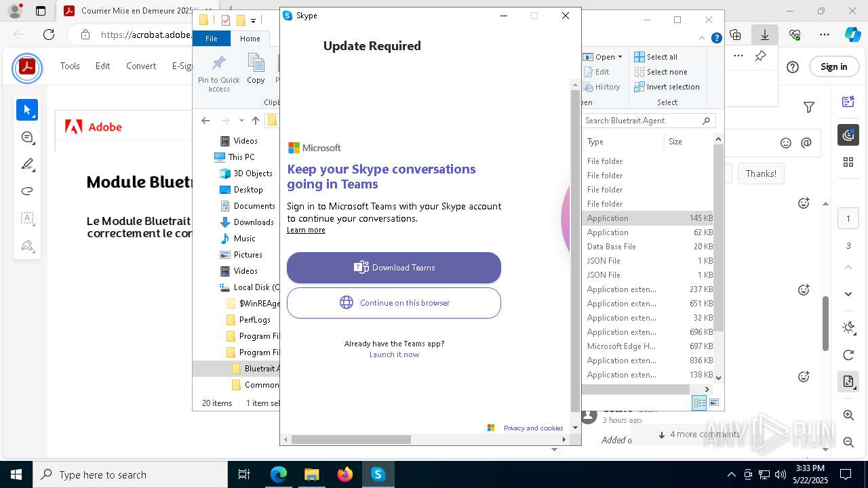Click the Explorer file list vertical scrollbar
The width and height of the screenshot is (868, 488).
[x=718, y=237]
